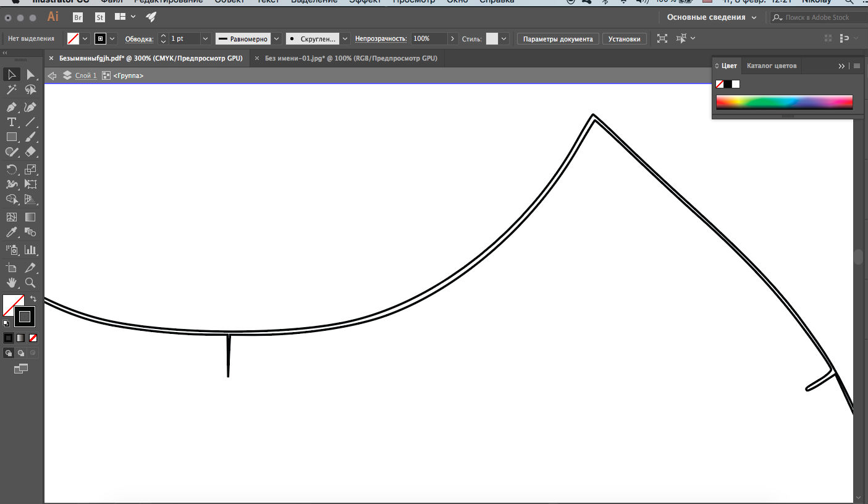Click the Параметры документа button
Viewport: 868px width, 504px height.
pos(557,39)
